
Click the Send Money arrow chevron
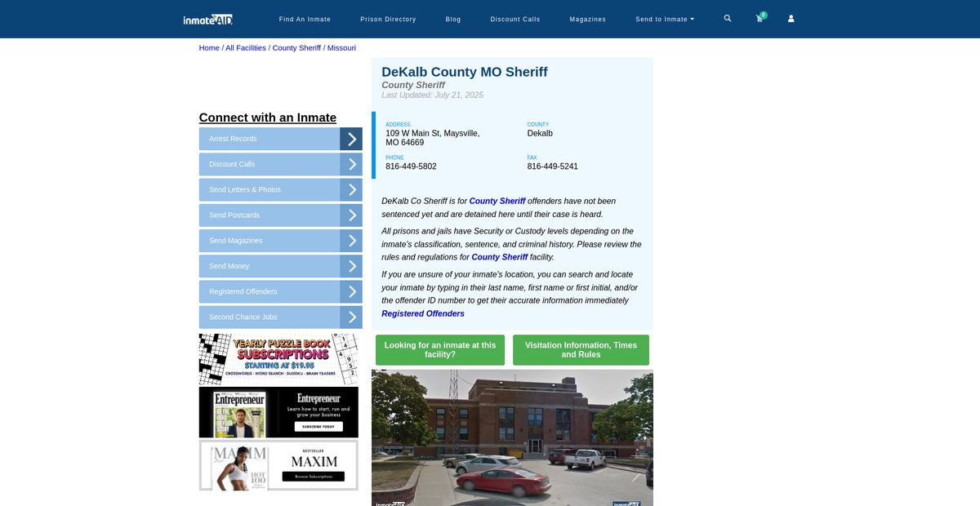(351, 266)
